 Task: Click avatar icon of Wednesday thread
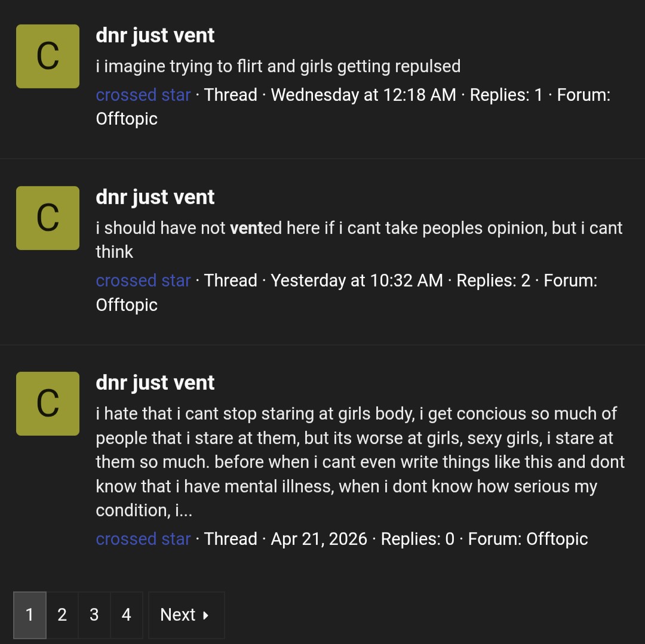coord(48,56)
